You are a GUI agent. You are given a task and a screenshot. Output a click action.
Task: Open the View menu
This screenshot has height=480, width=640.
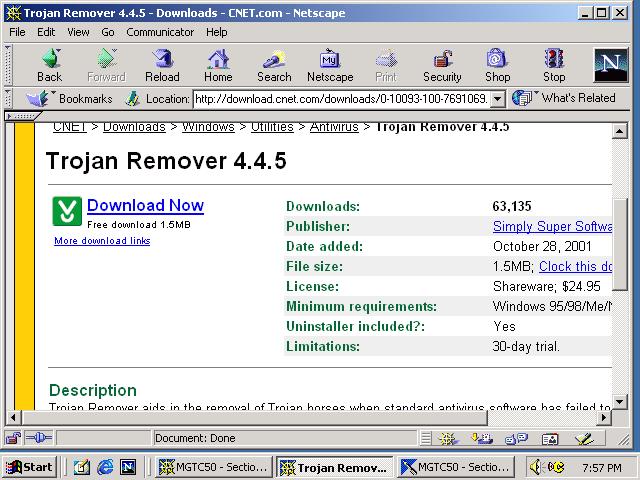[x=78, y=32]
